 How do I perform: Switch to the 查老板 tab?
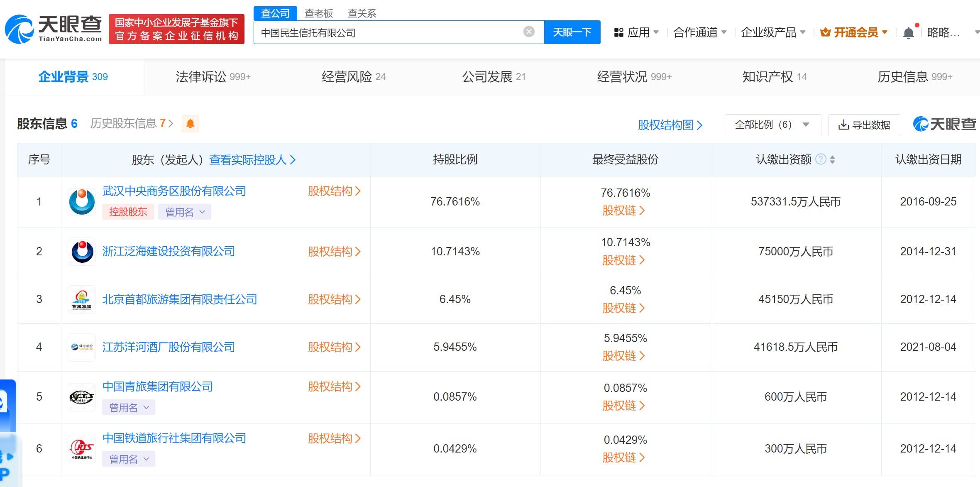319,13
